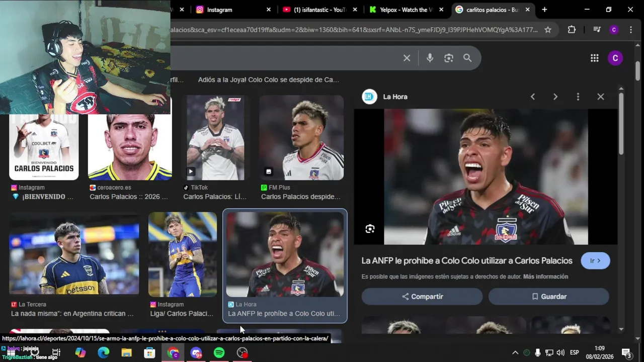Screen dimensions: 644x362
Task: Click the 'Adiós a la Joya! Colo Colo' caption
Action: pos(268,79)
